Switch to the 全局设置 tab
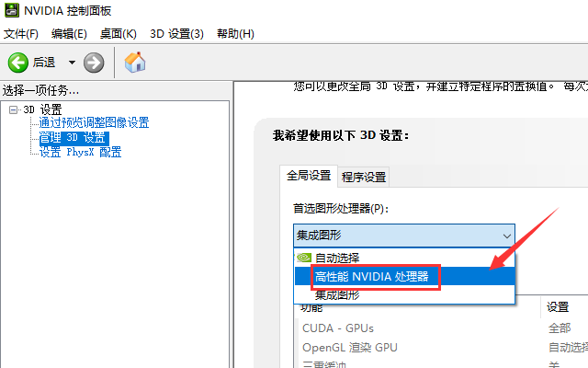Viewport: 588px width, 368px height. (x=309, y=176)
